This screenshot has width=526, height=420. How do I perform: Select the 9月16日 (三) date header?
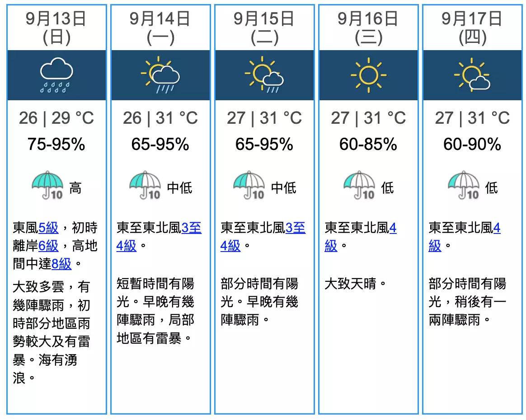[x=368, y=28]
